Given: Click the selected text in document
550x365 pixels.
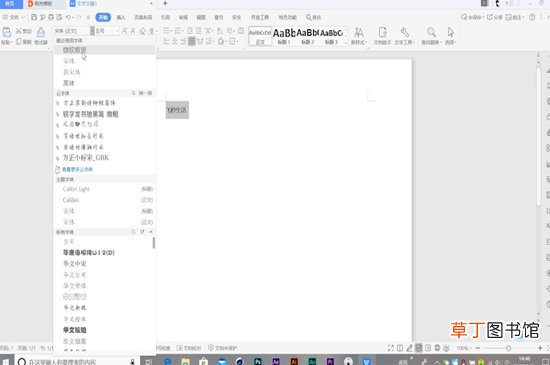Looking at the screenshot, I should (177, 110).
